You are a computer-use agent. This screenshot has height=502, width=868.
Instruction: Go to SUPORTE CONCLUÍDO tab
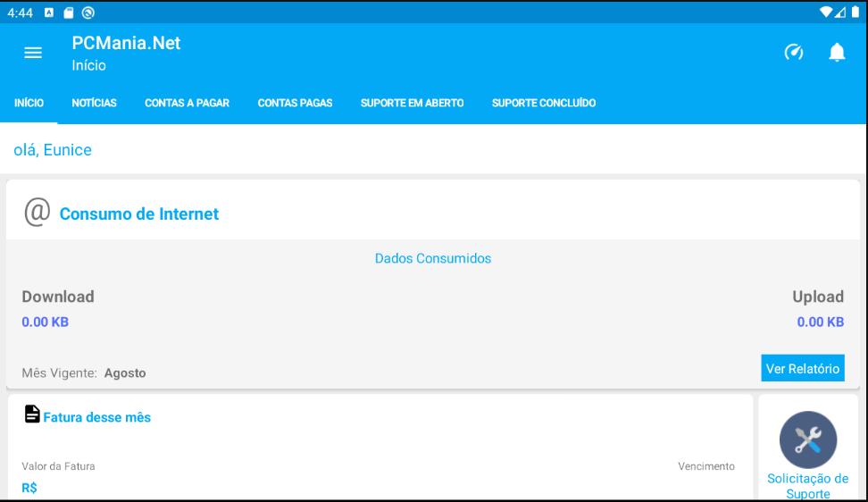click(544, 103)
